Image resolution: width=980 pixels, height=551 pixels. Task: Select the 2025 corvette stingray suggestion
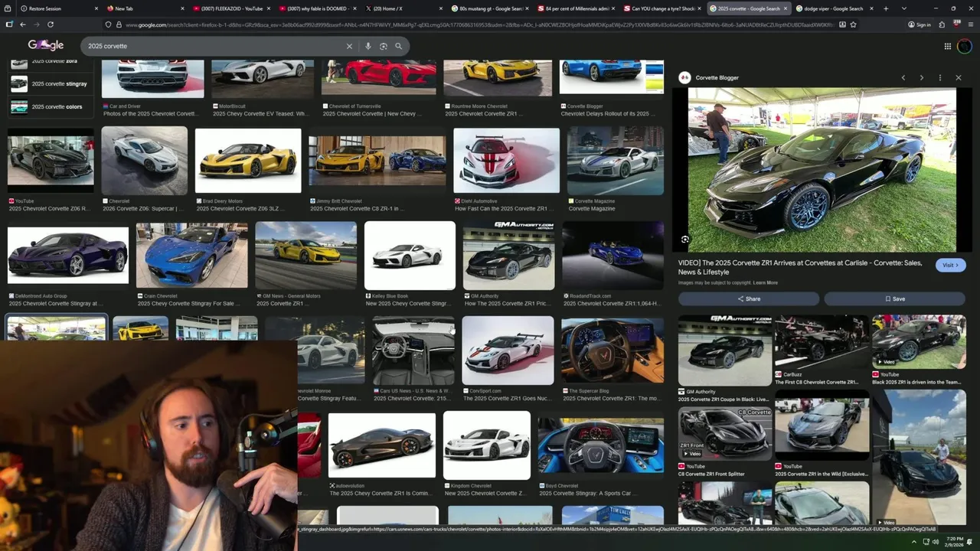coord(51,83)
